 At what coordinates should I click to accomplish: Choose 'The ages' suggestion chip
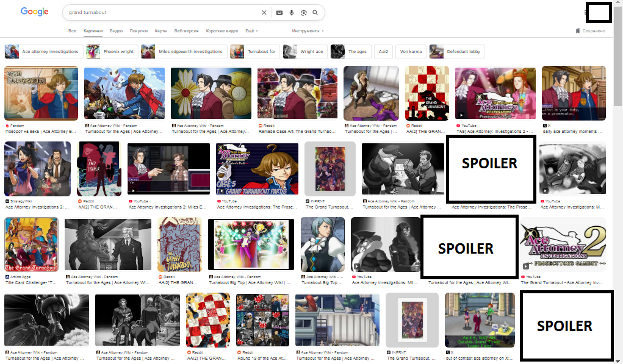(x=351, y=52)
